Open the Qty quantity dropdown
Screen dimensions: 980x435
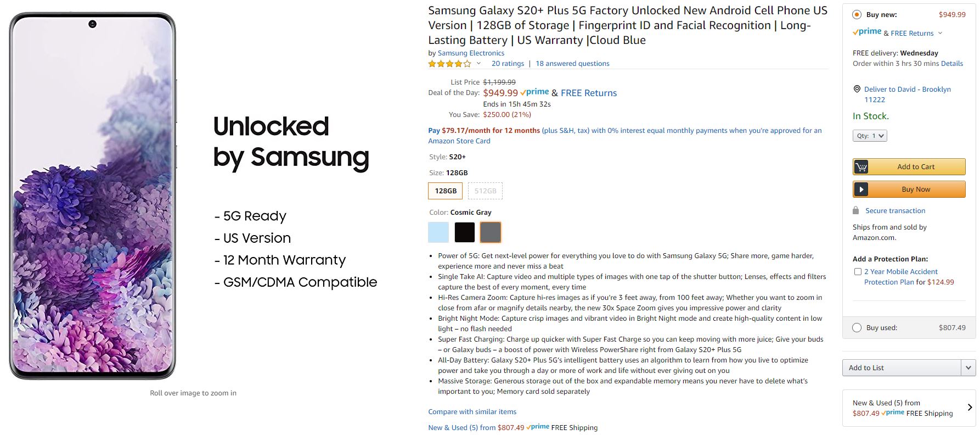click(x=870, y=136)
